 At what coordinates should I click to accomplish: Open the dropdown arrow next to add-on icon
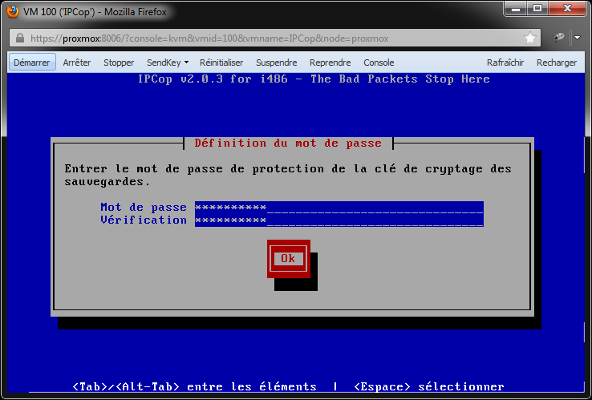point(577,37)
